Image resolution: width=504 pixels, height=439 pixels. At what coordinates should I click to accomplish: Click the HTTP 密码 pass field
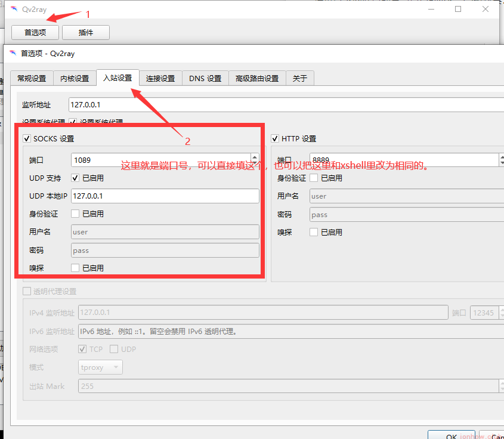point(407,214)
